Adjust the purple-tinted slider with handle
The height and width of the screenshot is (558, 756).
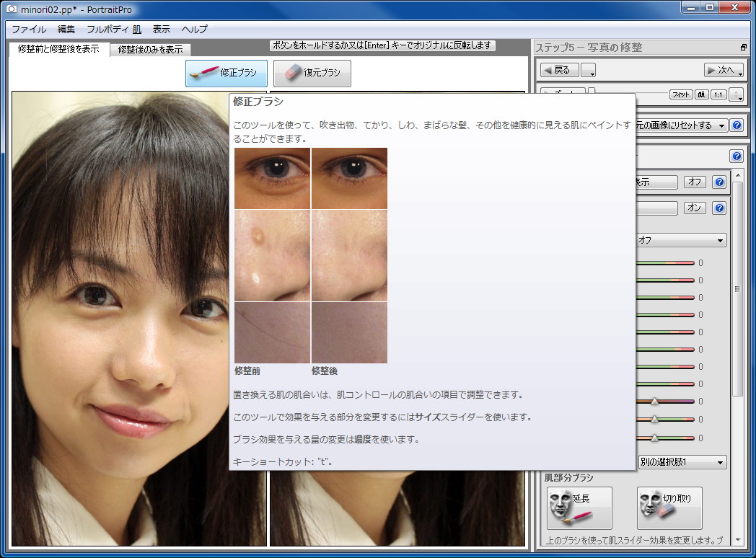665,402
